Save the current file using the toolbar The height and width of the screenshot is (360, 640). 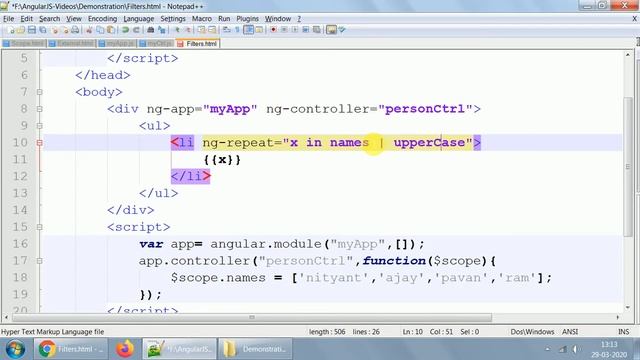coord(31,30)
